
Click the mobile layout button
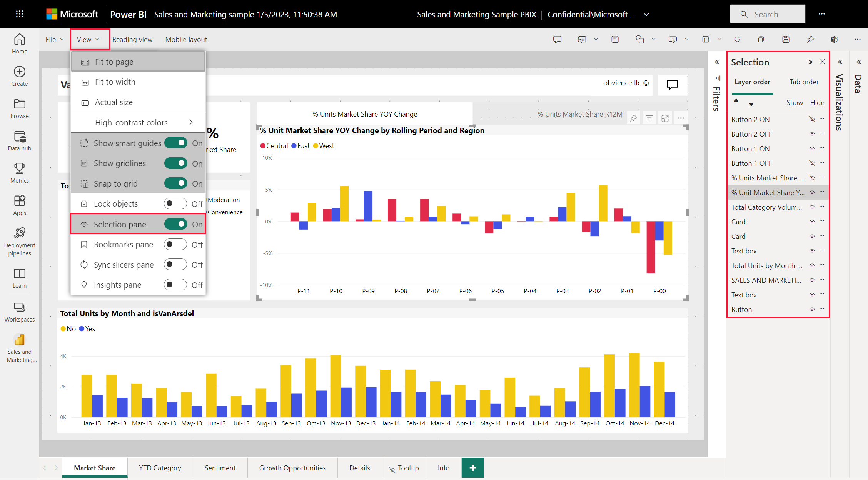(186, 40)
